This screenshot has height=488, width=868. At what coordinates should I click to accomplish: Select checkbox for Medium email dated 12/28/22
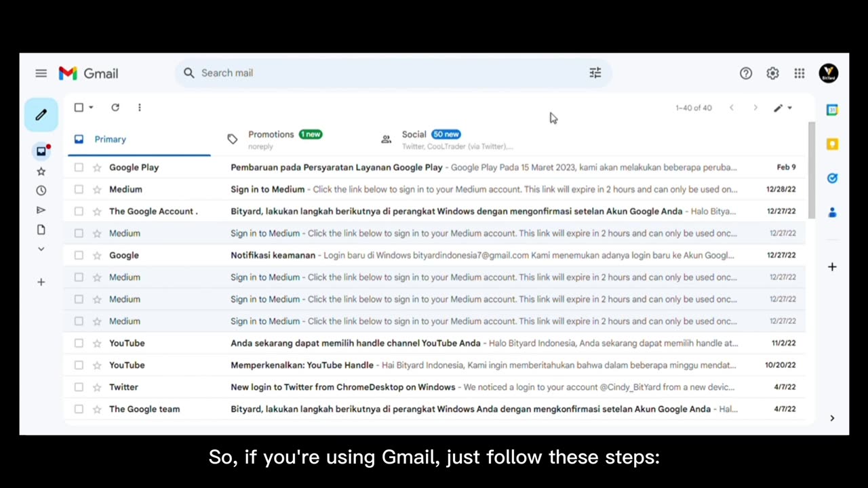79,189
